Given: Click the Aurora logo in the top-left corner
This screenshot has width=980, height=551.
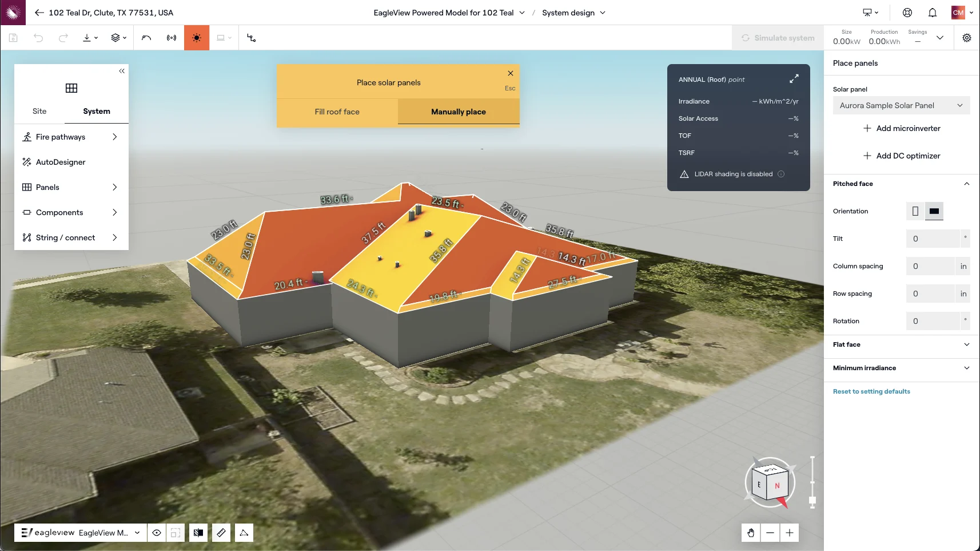Looking at the screenshot, I should coord(13,13).
